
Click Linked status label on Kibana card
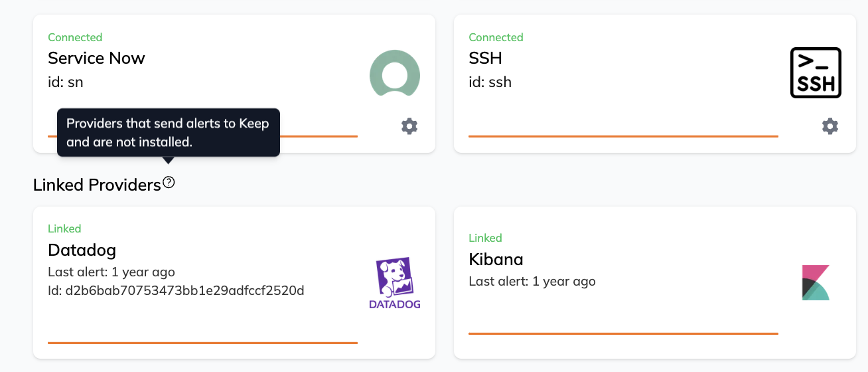click(x=485, y=238)
